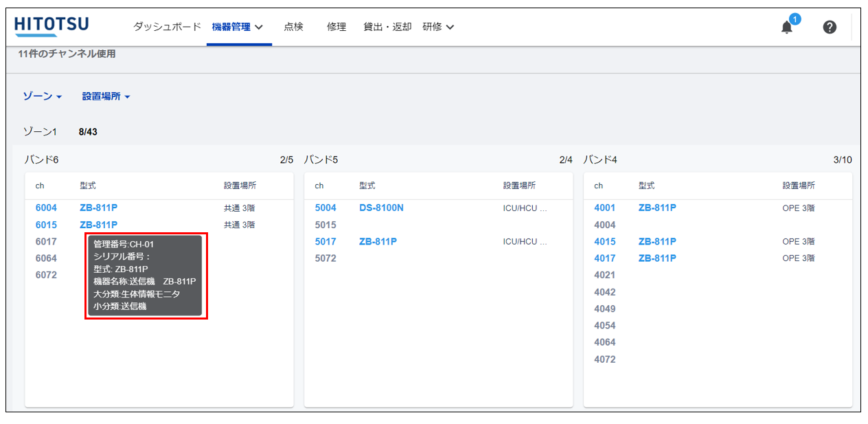Select unused channel 4021
Viewport: 868px width, 424px height.
click(x=605, y=275)
